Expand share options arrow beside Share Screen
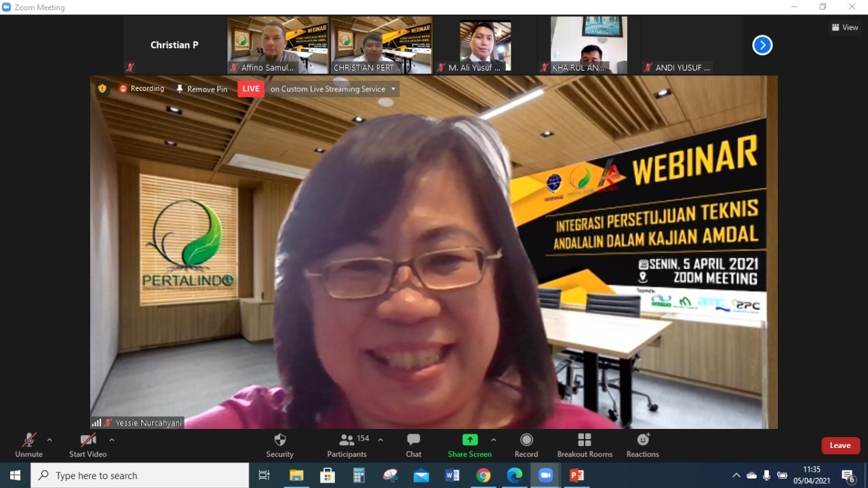This screenshot has width=868, height=488. (494, 440)
